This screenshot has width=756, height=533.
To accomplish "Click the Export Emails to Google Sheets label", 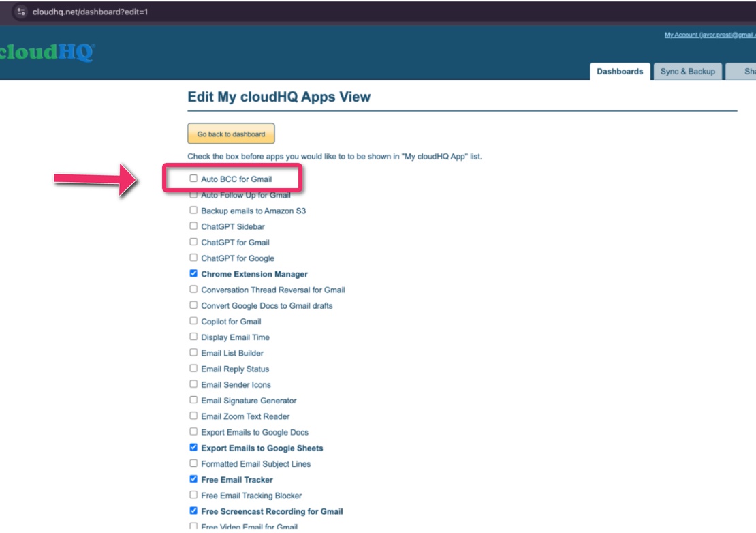I will pyautogui.click(x=262, y=448).
